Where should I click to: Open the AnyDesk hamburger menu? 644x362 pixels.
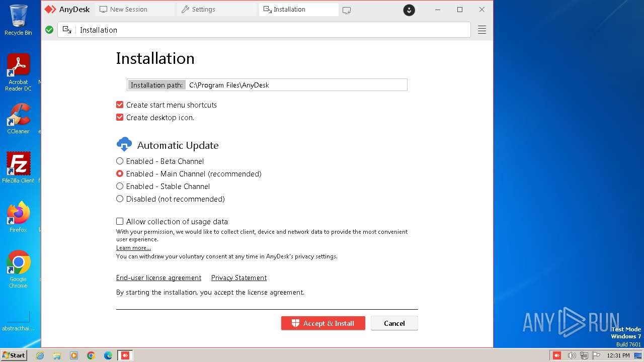[482, 30]
